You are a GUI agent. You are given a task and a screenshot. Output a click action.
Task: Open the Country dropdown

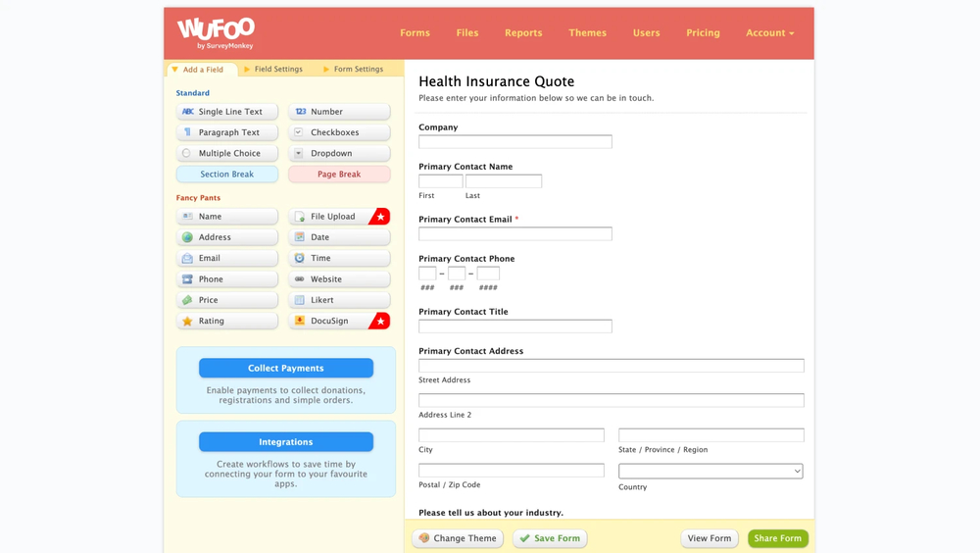tap(710, 472)
